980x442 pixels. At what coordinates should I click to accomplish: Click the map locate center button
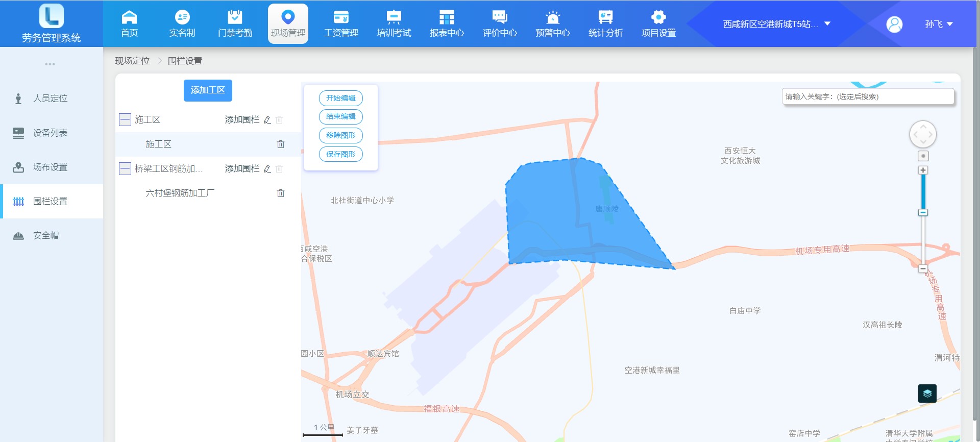click(x=923, y=156)
